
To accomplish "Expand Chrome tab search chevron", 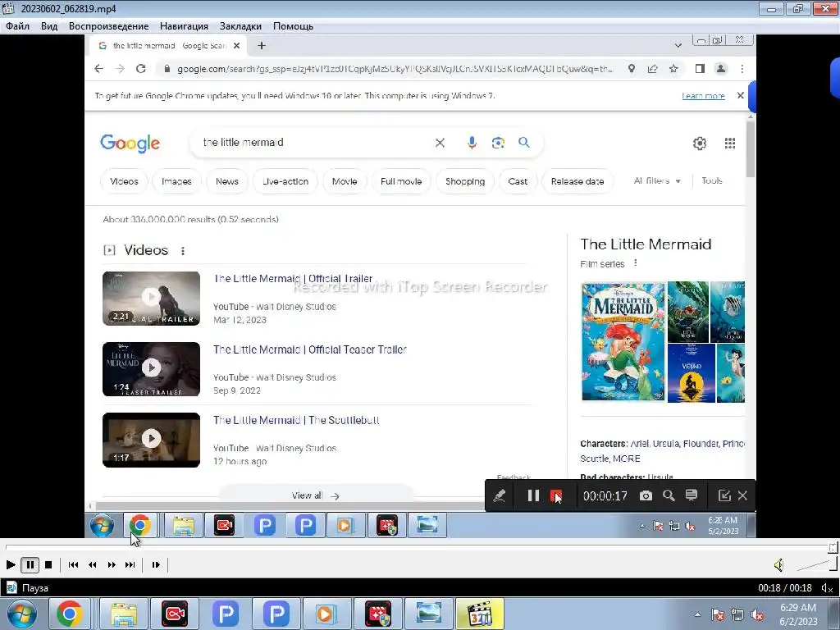I will 678,46.
